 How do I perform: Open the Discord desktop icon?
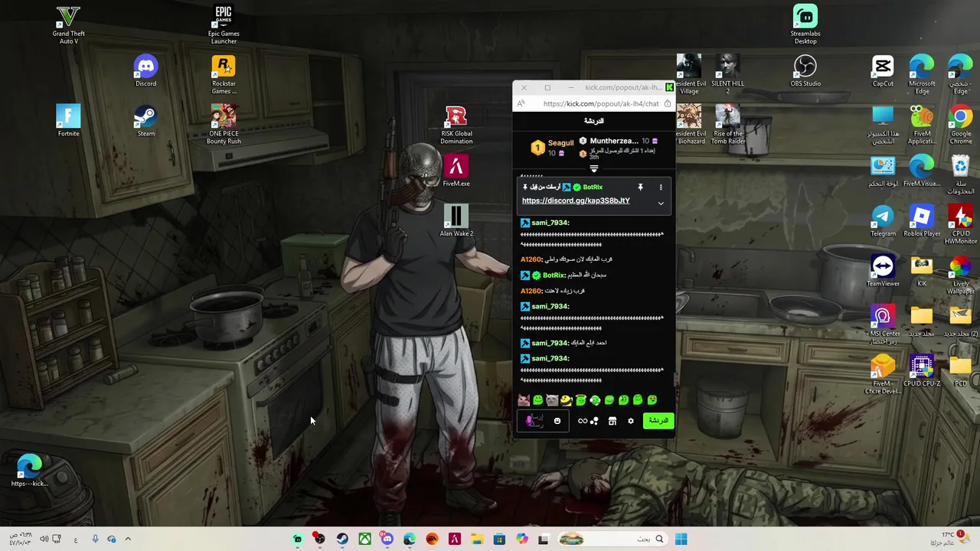[x=145, y=71]
